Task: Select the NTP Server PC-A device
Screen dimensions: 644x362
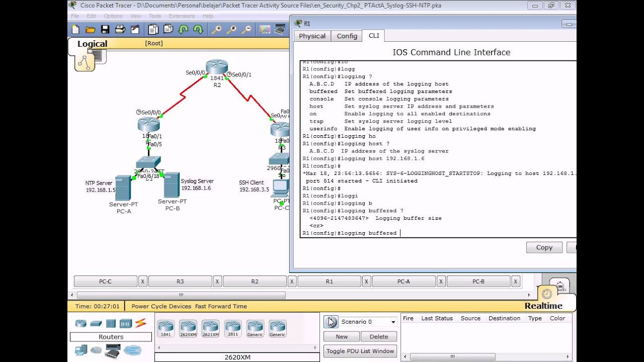Action: point(123,189)
